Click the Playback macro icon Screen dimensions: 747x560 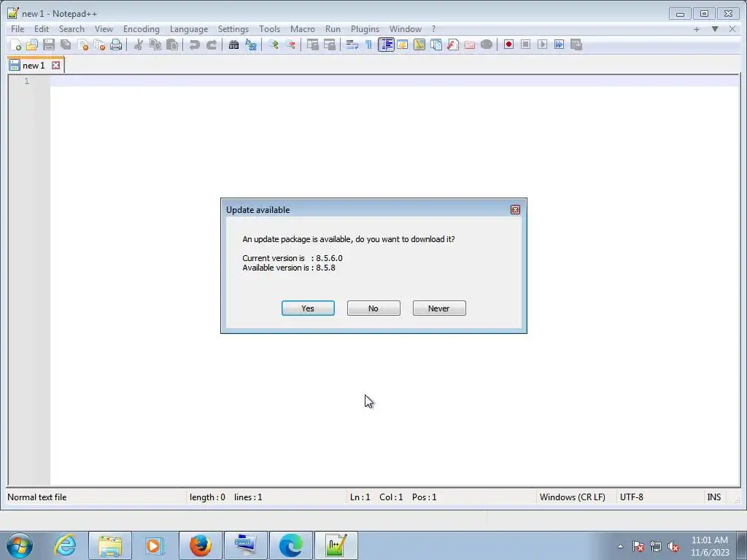[x=542, y=44]
